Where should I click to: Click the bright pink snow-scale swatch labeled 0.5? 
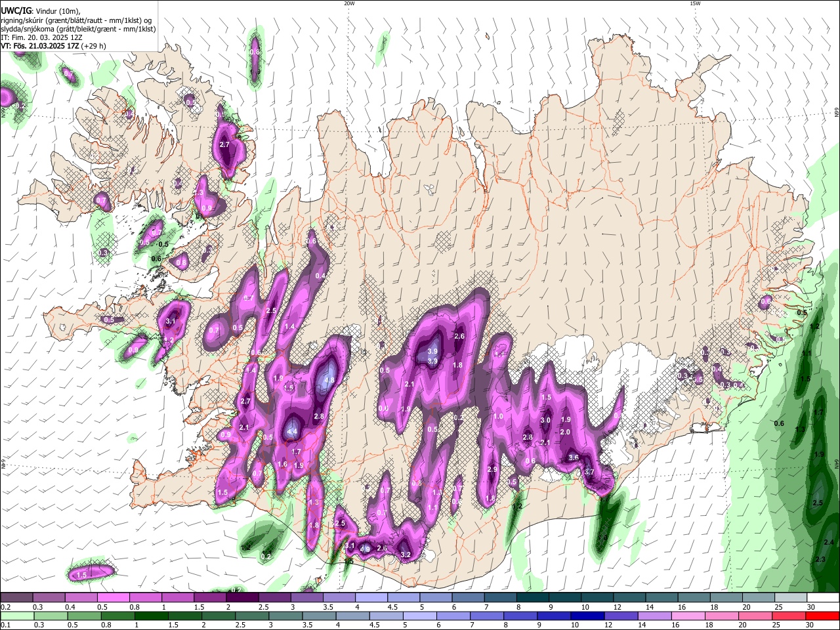(x=113, y=598)
